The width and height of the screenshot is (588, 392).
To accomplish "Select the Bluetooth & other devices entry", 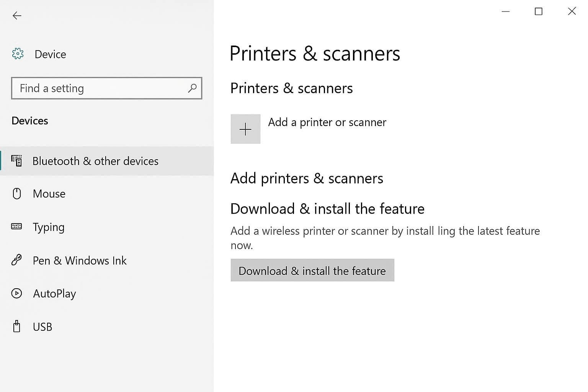I will (95, 161).
